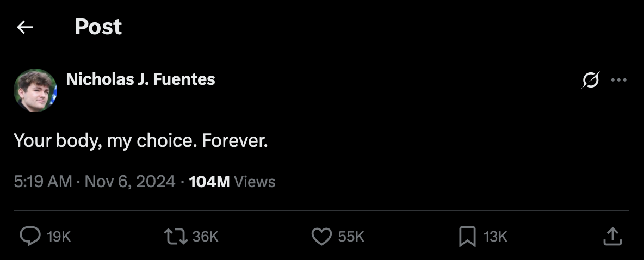Click the 19K replies count

click(x=59, y=237)
